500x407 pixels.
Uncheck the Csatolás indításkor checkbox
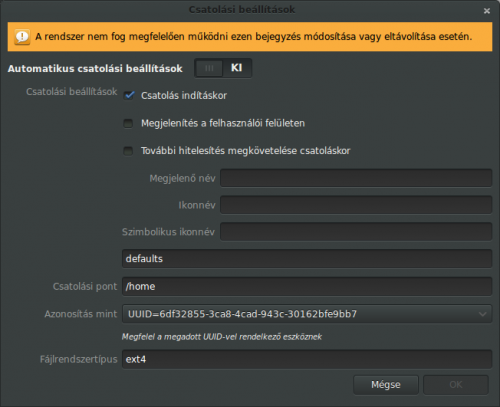tap(129, 96)
